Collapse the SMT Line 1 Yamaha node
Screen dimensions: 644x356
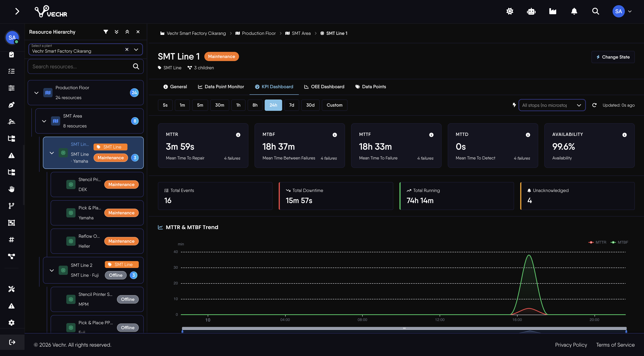[x=52, y=153]
